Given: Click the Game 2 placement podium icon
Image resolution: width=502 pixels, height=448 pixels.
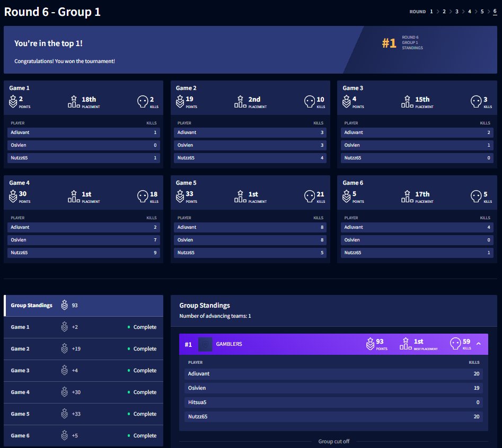Looking at the screenshot, I should click(241, 101).
